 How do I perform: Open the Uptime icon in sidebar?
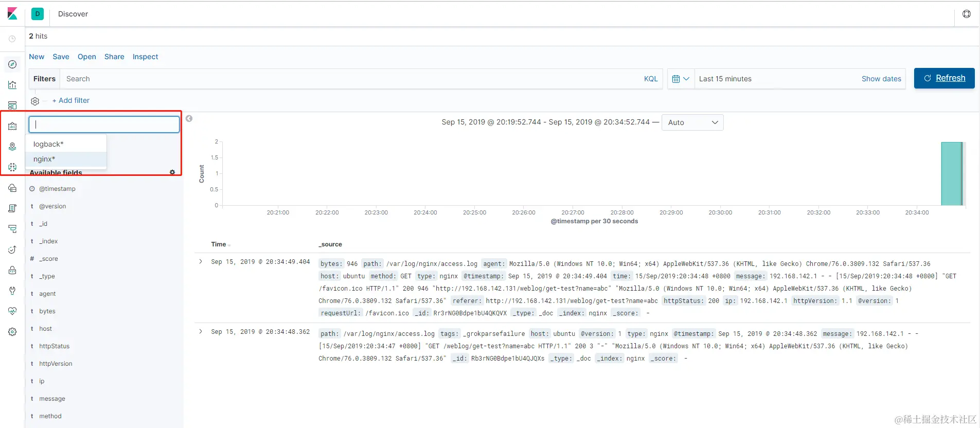tap(12, 249)
